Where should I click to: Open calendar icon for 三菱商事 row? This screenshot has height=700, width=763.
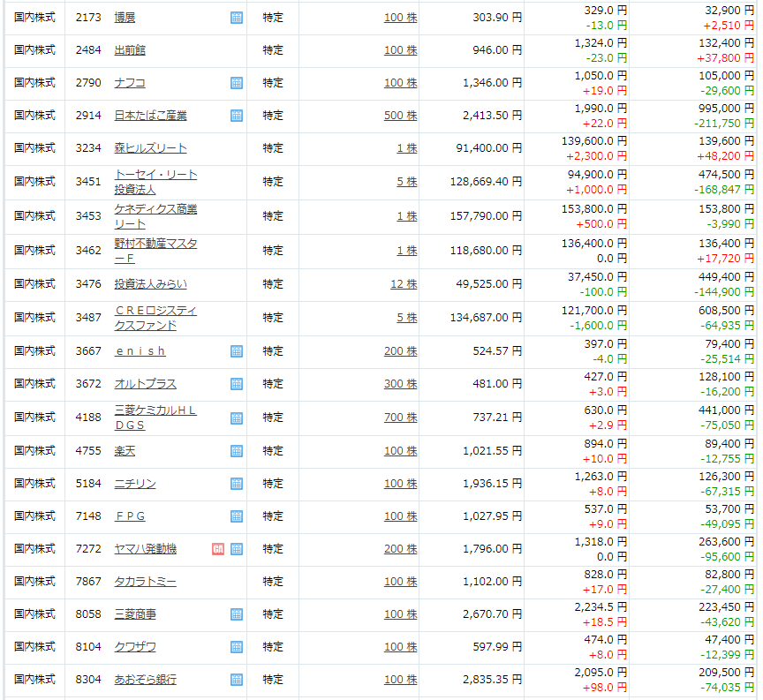tap(237, 614)
